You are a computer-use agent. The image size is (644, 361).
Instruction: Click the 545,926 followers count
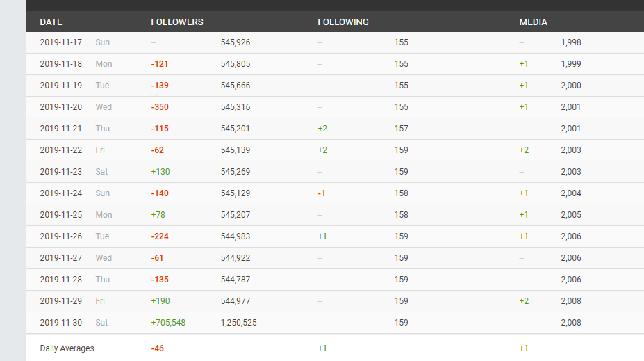tap(236, 42)
